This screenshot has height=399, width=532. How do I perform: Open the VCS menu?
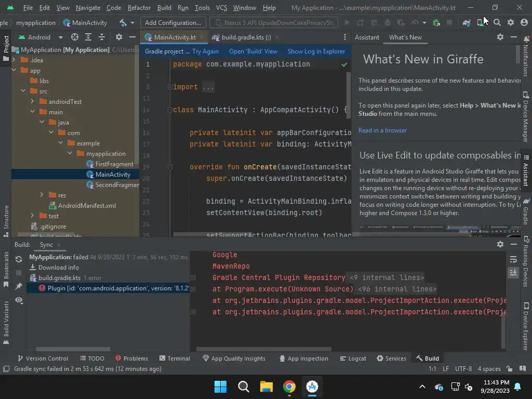pyautogui.click(x=221, y=7)
